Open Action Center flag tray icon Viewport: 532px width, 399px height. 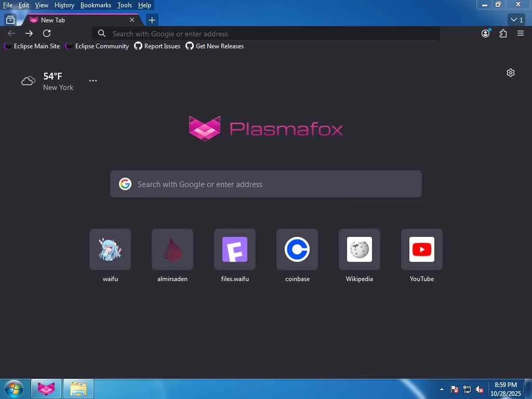coord(455,389)
